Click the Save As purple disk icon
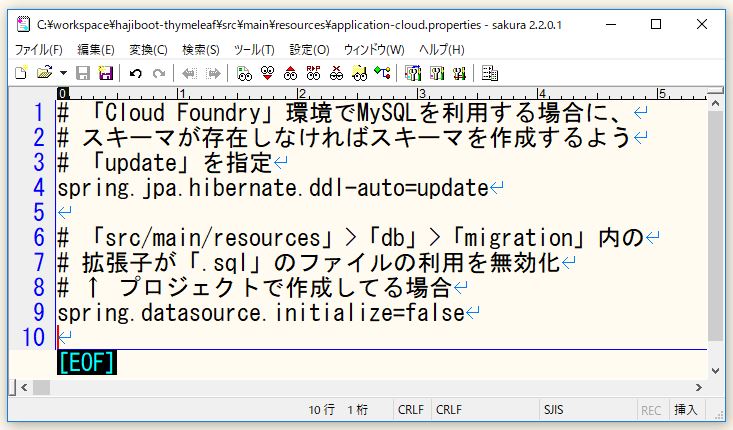 [106, 73]
